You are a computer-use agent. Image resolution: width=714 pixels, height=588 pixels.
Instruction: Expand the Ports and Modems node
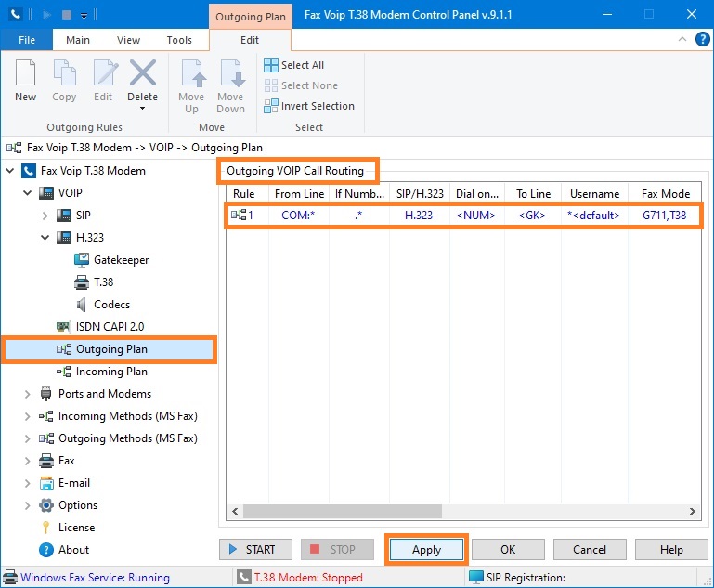click(27, 394)
